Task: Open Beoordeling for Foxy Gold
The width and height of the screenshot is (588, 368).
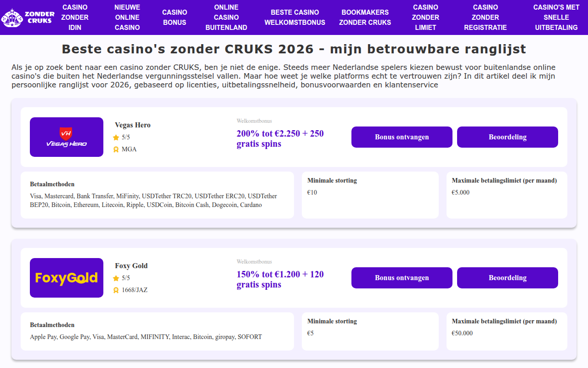Action: tap(508, 278)
